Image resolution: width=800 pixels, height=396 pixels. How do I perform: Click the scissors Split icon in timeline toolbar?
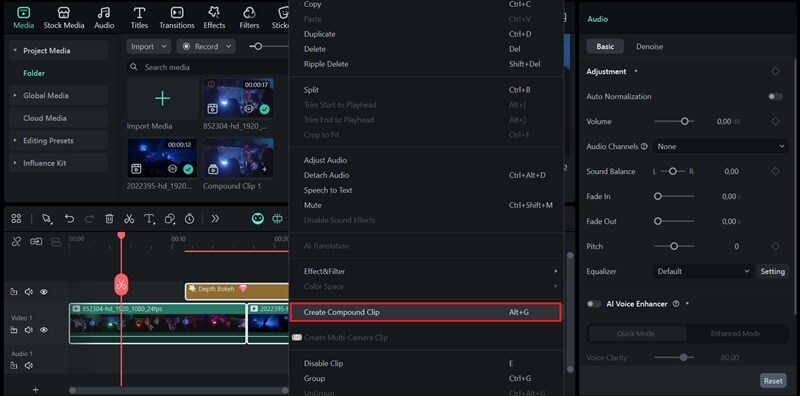pyautogui.click(x=129, y=218)
